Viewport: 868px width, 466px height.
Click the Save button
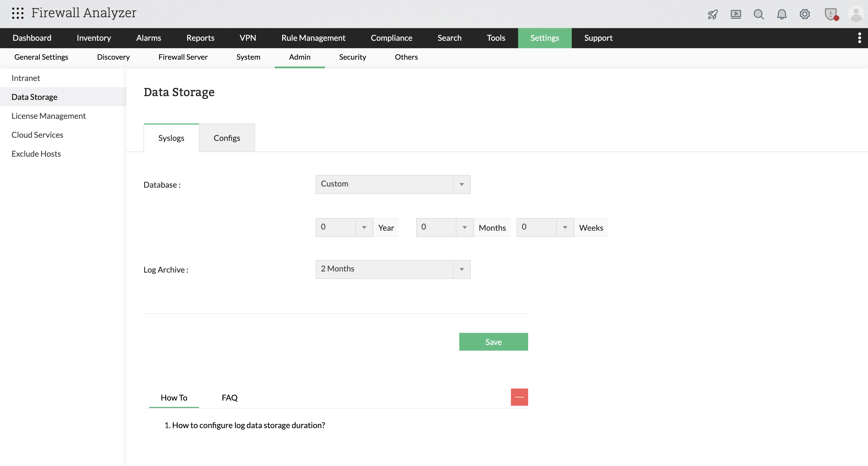tap(493, 342)
